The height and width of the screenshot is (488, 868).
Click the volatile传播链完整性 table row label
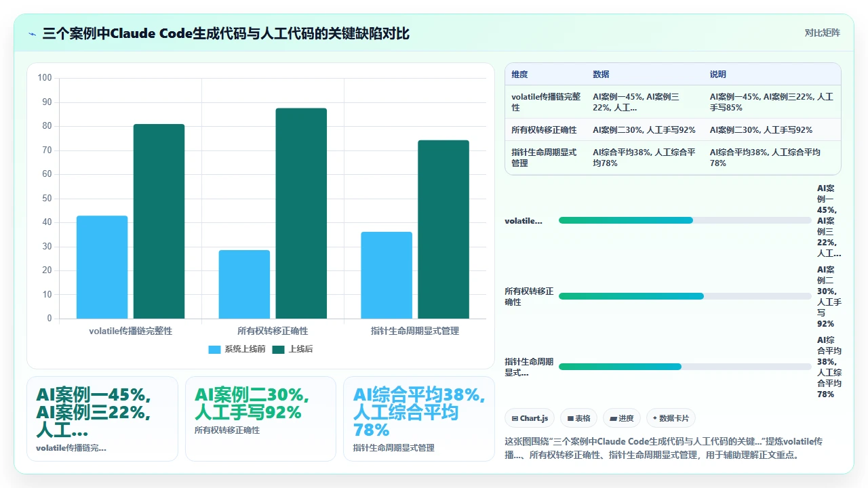click(x=546, y=102)
